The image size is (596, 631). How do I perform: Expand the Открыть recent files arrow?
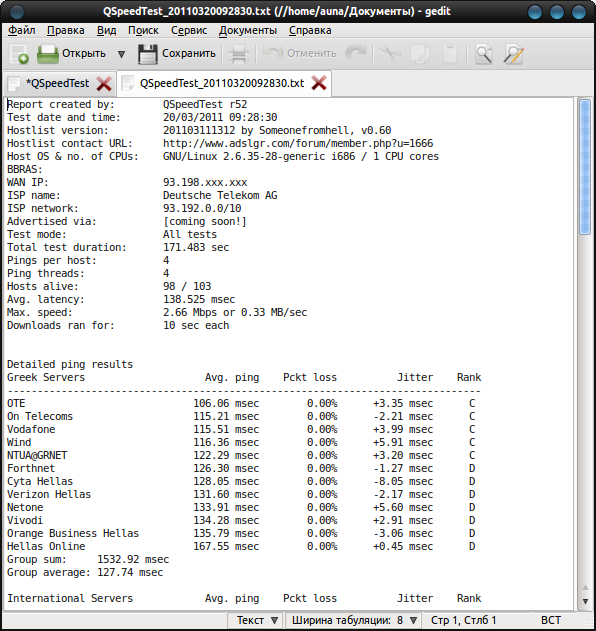(x=121, y=54)
